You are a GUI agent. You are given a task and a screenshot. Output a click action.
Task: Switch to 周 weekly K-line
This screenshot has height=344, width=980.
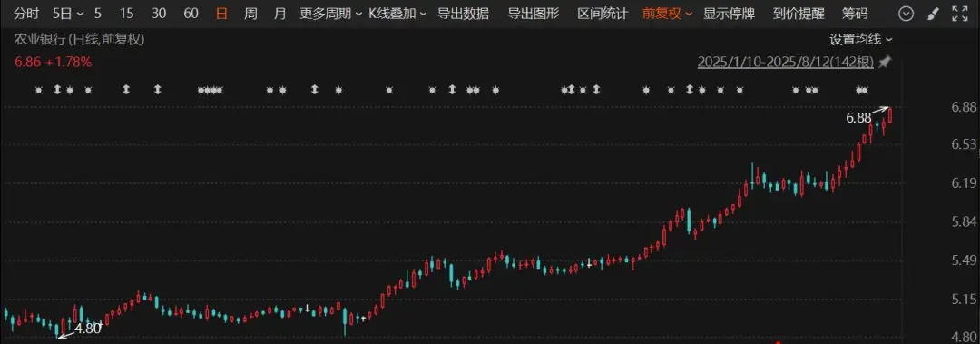250,13
